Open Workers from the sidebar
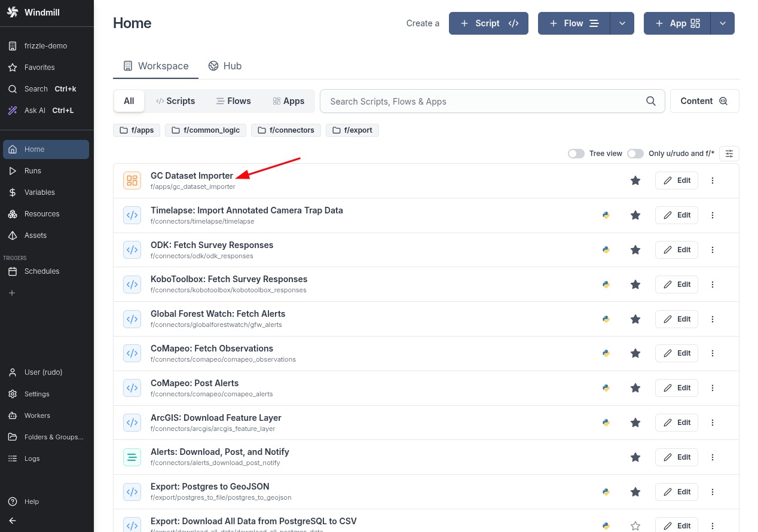Image resolution: width=758 pixels, height=532 pixels. [37, 415]
